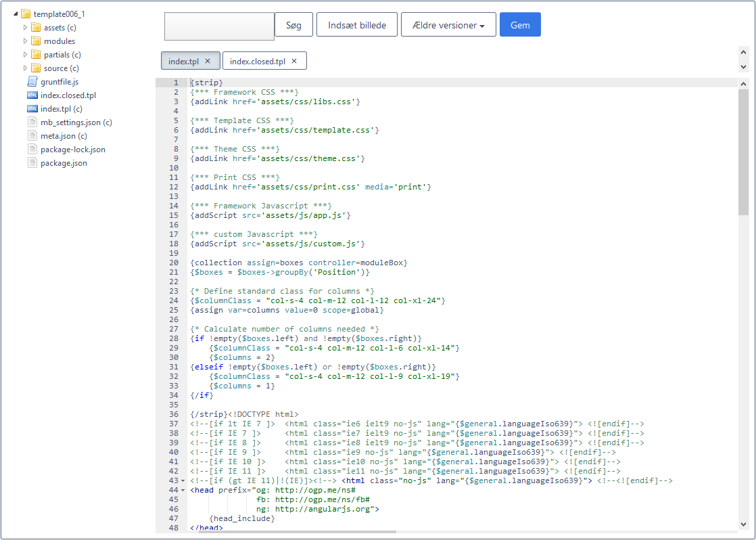Switch to the index.closed.tpl tab
756x540 pixels.
tap(257, 61)
